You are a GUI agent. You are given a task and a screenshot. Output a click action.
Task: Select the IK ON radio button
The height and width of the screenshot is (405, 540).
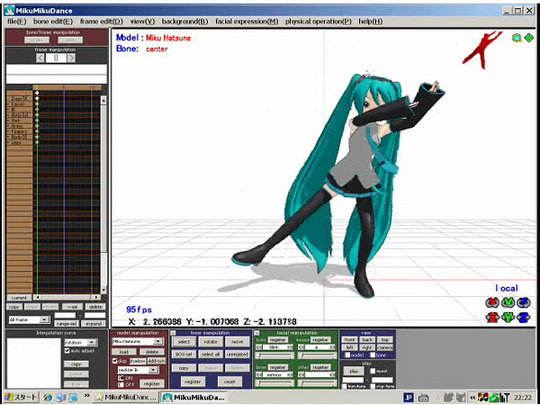[x=121, y=378]
